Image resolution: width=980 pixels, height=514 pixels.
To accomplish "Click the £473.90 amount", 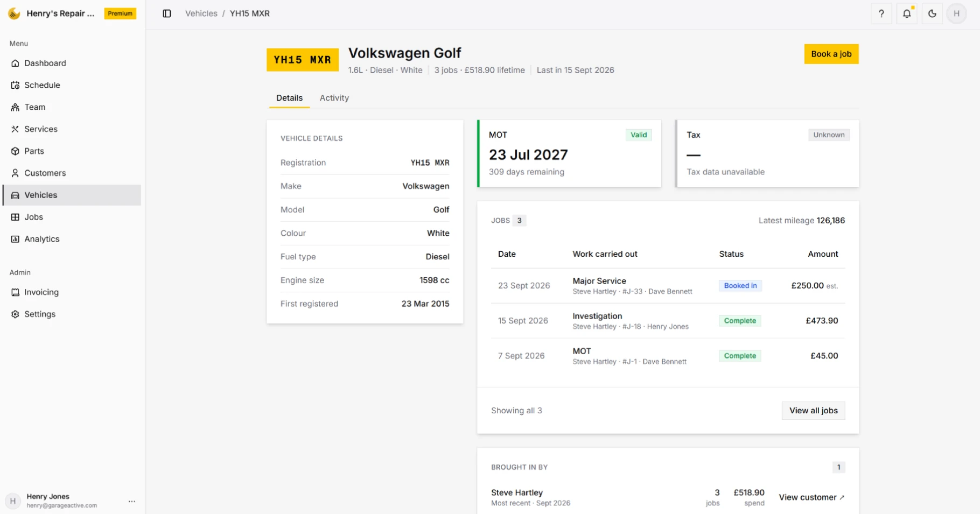I will (822, 321).
